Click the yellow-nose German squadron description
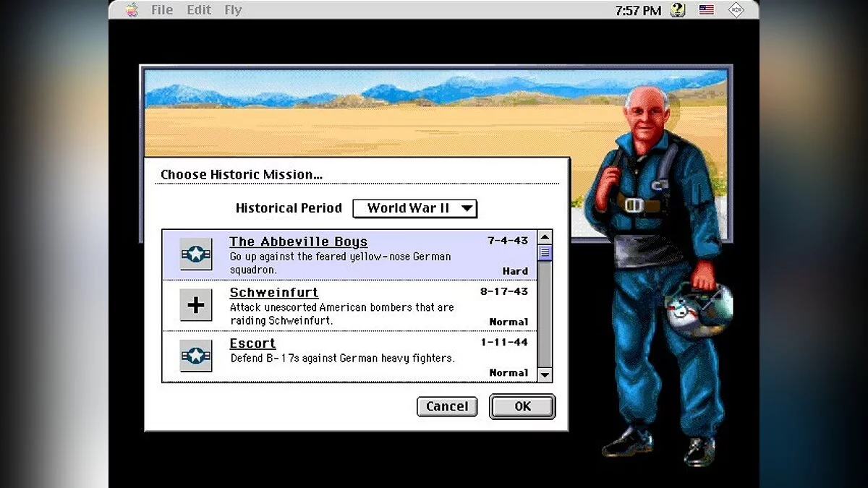This screenshot has width=868, height=488. tap(340, 263)
